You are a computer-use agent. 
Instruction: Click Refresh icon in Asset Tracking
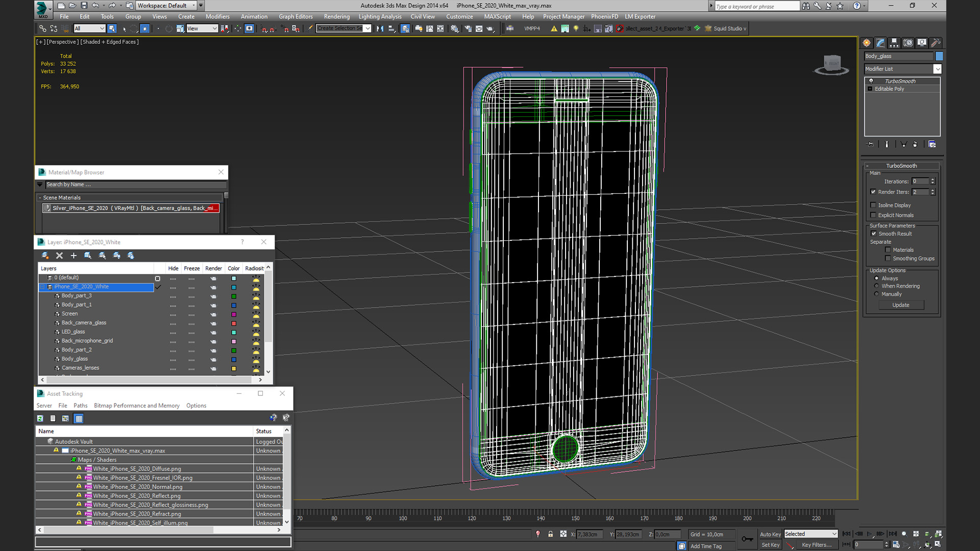(x=40, y=419)
